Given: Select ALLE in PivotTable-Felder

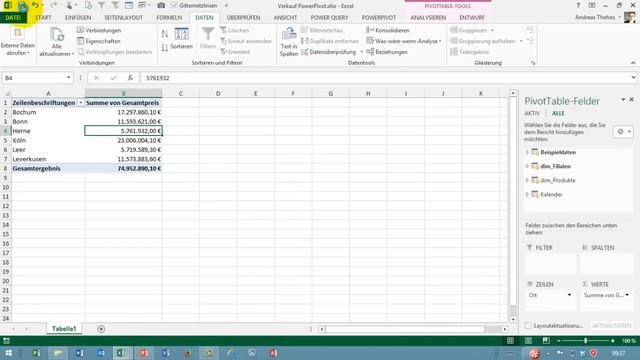Looking at the screenshot, I should point(558,113).
